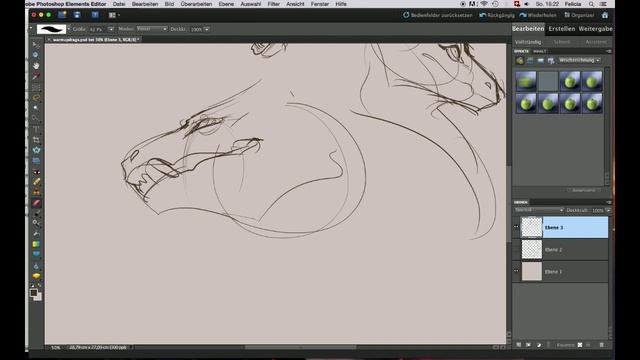Toggle visibility of bottom beige Ebene layer

516,271
